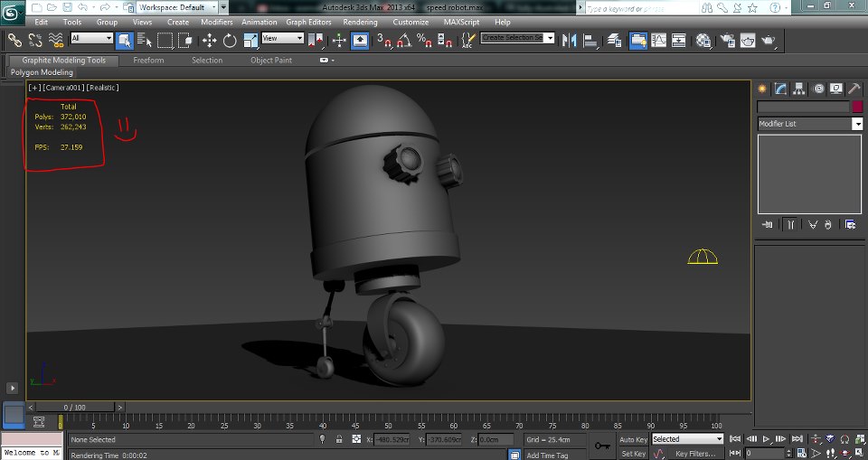Open the Curve Editor from toolbar
The image size is (868, 460).
coord(658,40)
